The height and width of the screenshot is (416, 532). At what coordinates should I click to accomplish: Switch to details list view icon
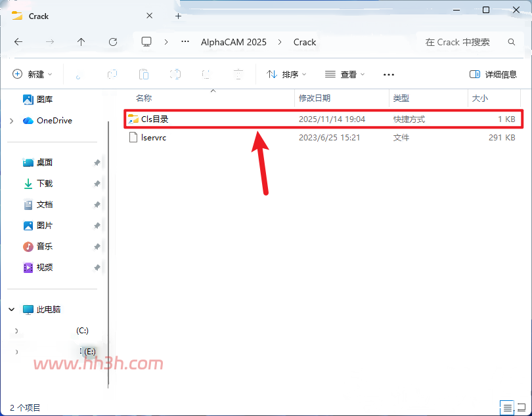click(507, 407)
